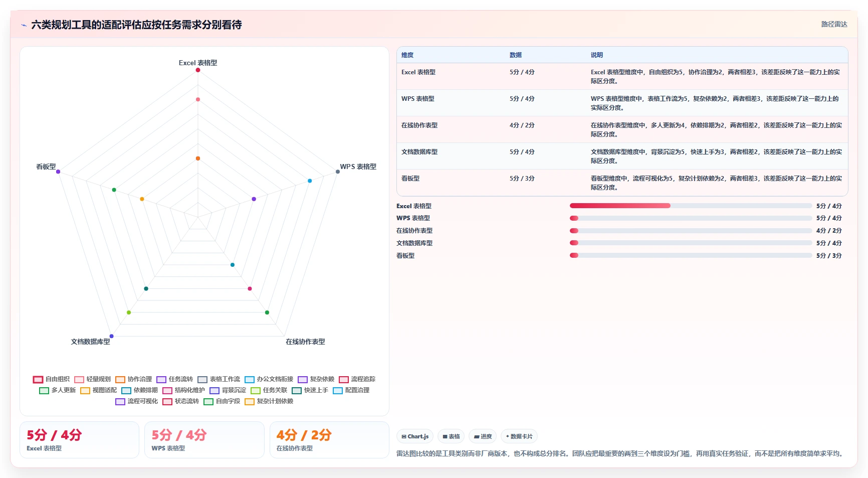The image size is (868, 478).
Task: Click the 说明 column header
Action: (x=597, y=55)
